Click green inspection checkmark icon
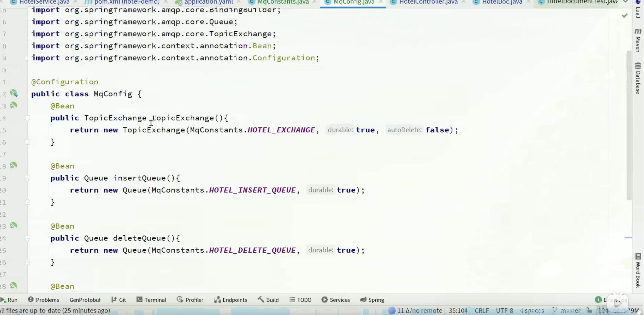 [x=625, y=16]
